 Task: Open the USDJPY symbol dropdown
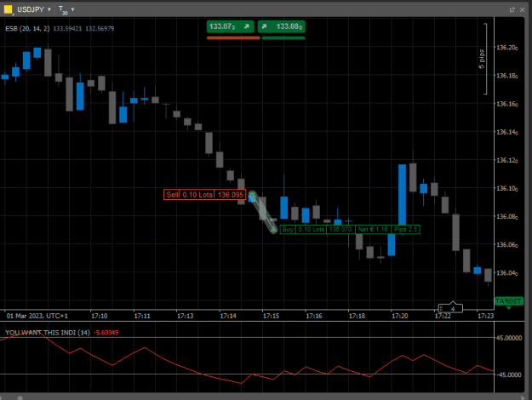tap(49, 9)
